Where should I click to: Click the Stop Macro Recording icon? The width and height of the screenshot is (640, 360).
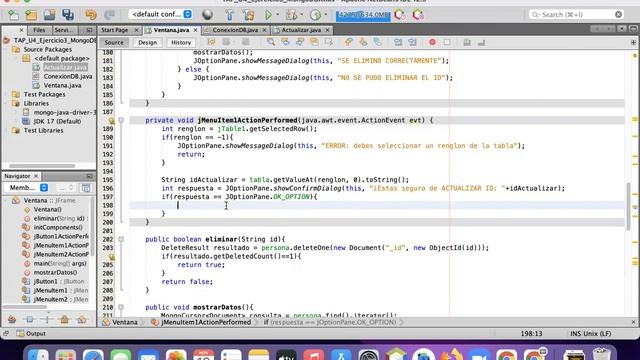447,42
